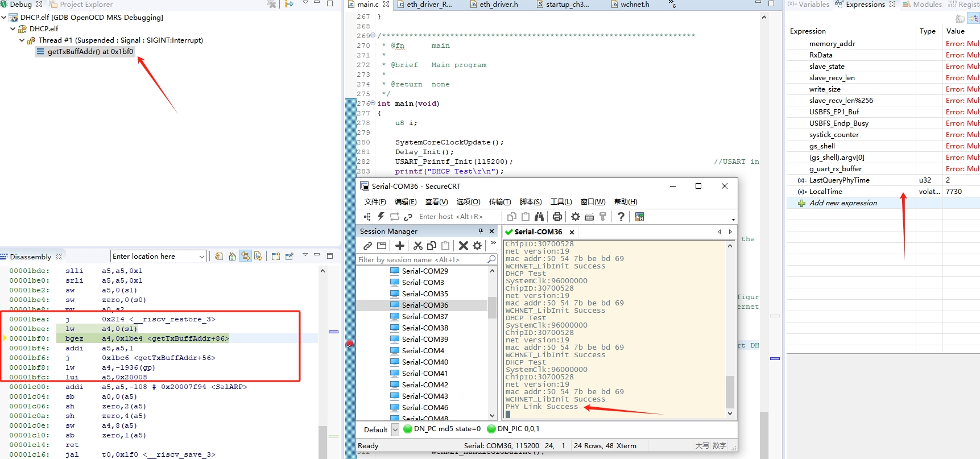Select the LastQueryPhyTime expression row
Image resolution: width=980 pixels, height=459 pixels.
(883, 180)
